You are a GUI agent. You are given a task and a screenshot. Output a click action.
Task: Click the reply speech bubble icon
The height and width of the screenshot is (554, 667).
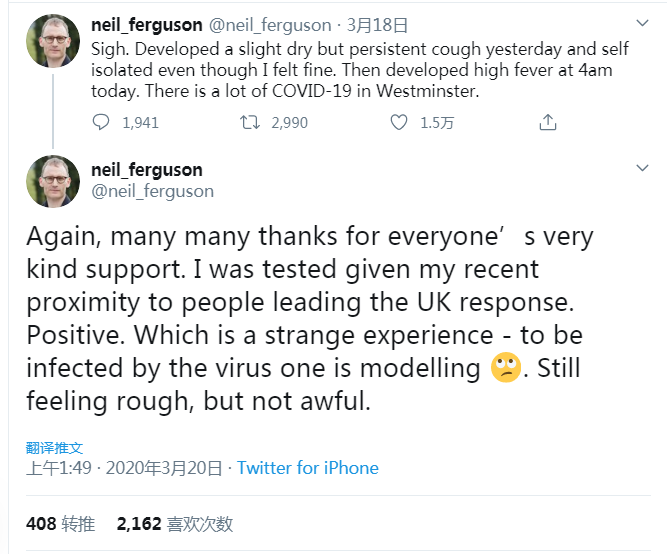[101, 122]
